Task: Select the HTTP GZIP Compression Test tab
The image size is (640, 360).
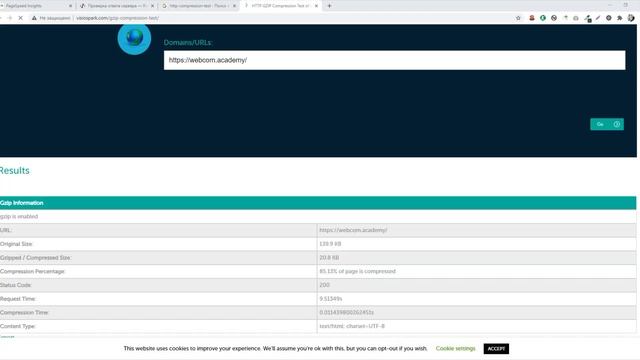Action: coord(281,6)
